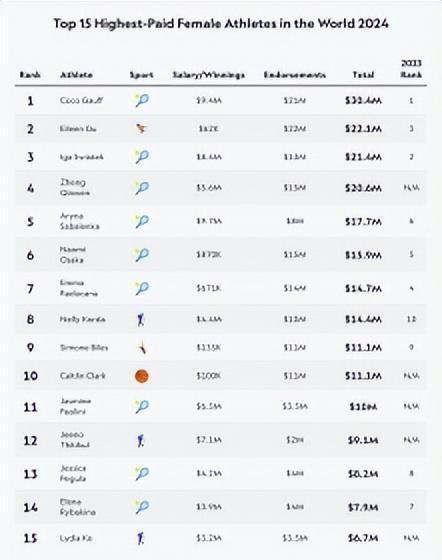Screen dimensions: 442x560
Task: Click the golf icon in rank 12 row
Action: (x=141, y=441)
